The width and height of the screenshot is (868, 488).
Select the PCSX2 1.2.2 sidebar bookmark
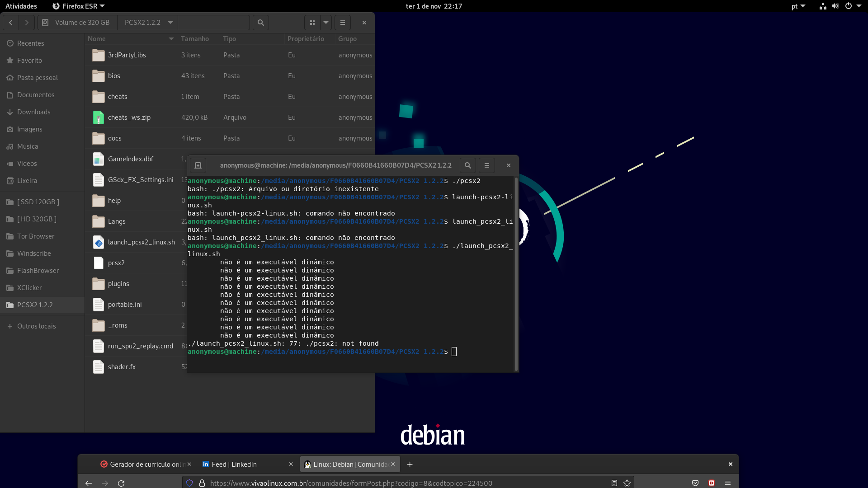pyautogui.click(x=42, y=305)
